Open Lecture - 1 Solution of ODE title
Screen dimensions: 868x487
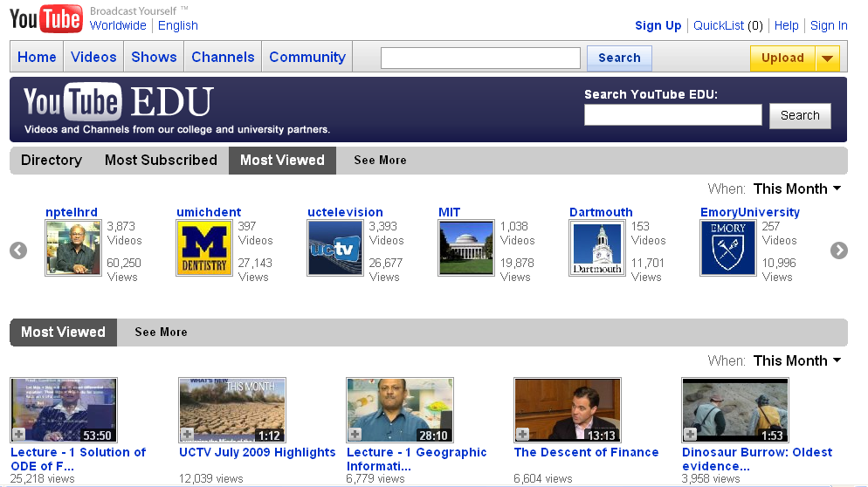tap(78, 459)
